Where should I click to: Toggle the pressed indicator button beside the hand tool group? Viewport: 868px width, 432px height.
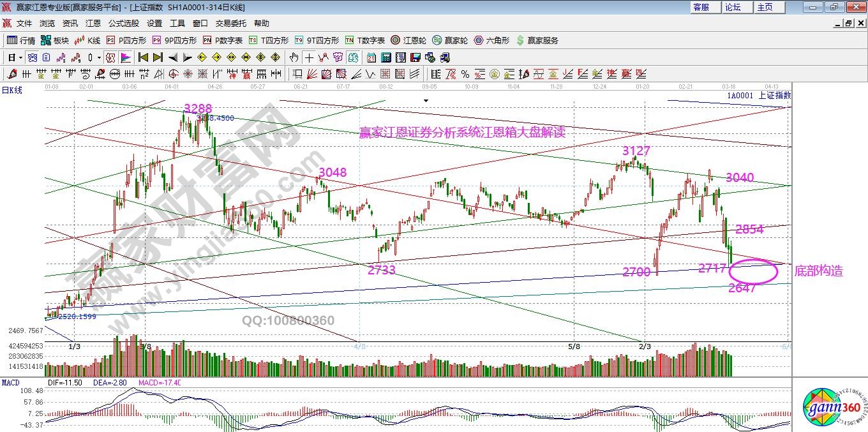coord(353,57)
